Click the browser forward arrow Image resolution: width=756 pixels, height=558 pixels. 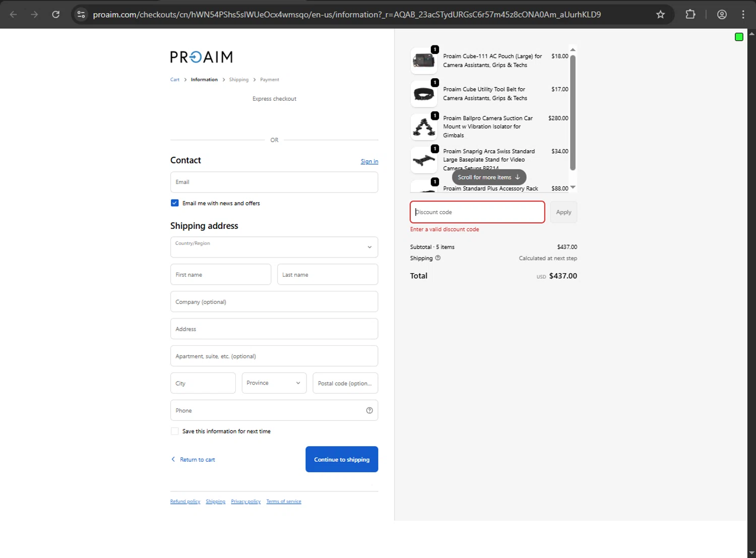[x=34, y=15]
